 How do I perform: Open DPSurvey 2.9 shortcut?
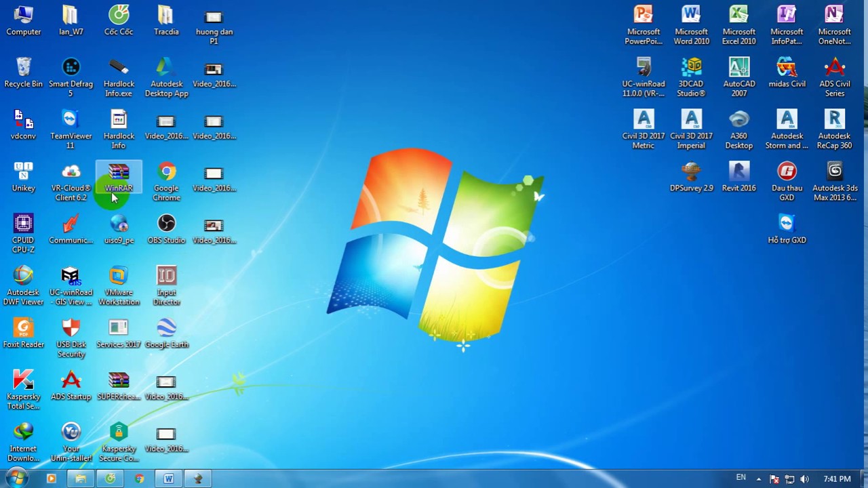coord(691,177)
